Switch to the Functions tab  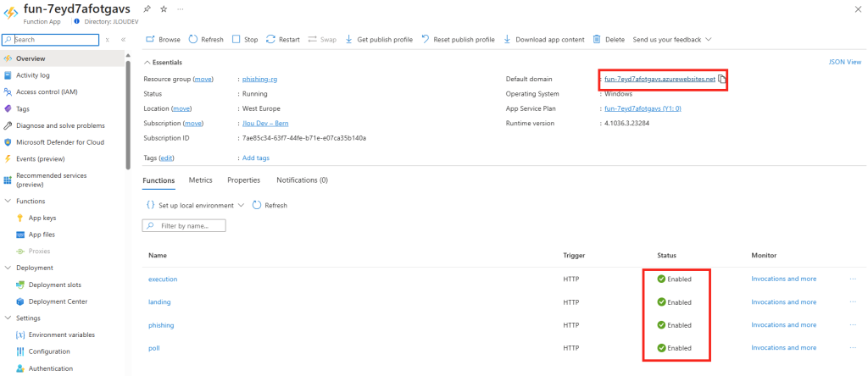tap(159, 180)
